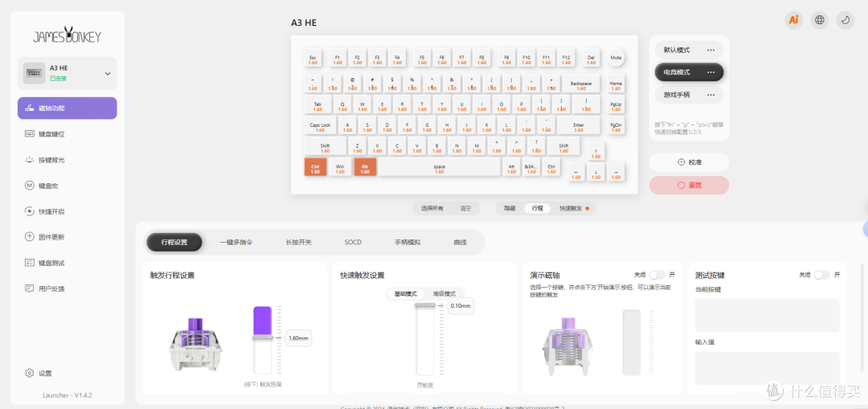Click the 1.60mm actuation travel slider handle
The height and width of the screenshot is (409, 868).
pyautogui.click(x=262, y=337)
